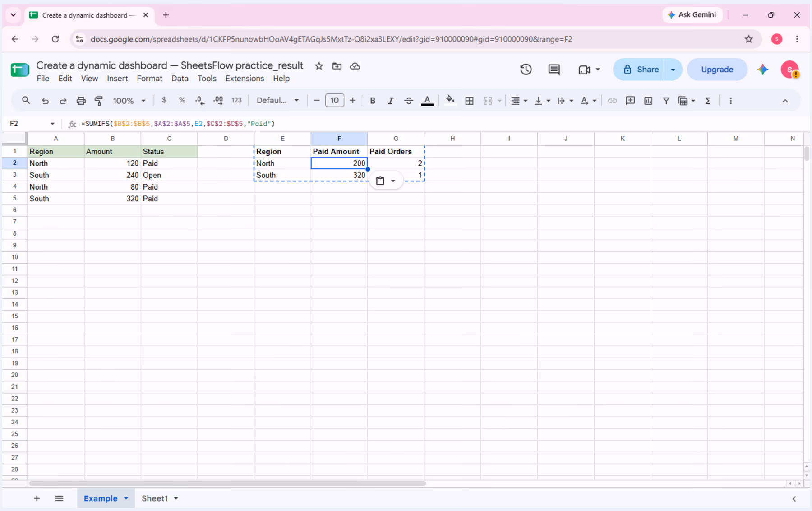The image size is (812, 511).
Task: Select the Paid Orders header cell
Action: tap(396, 152)
